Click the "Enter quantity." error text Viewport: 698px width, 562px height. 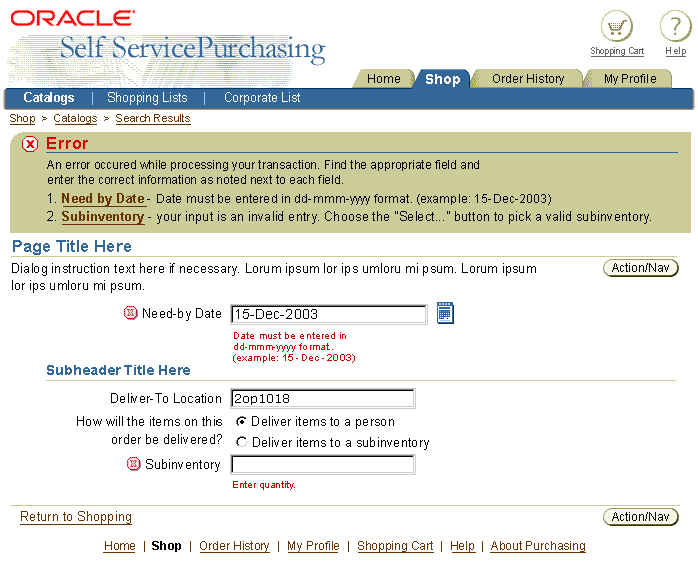coord(264,485)
